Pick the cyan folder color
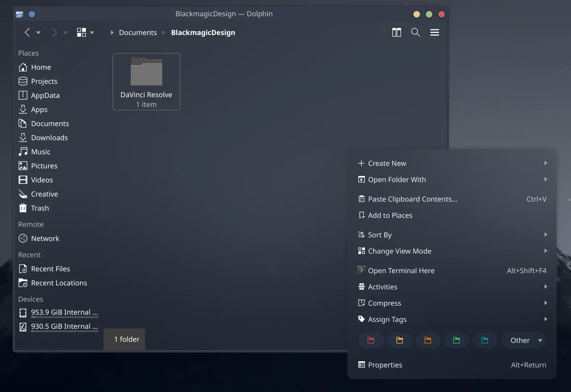The image size is (571, 392). coord(485,340)
